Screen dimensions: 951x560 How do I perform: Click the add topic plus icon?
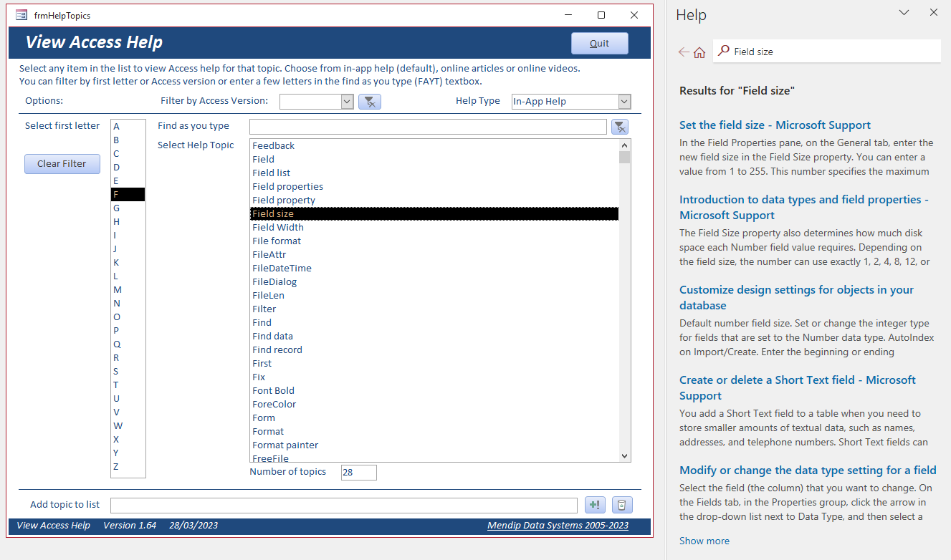coord(595,505)
